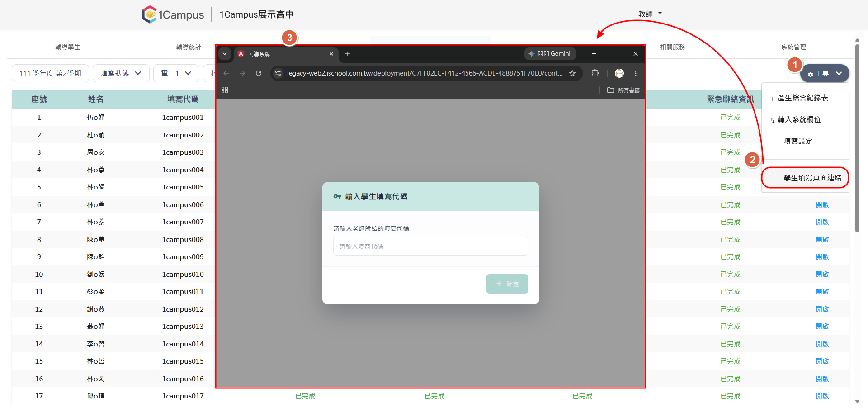Click the 問問 Gemini button
Viewport: 868px width, 412px height.
click(550, 54)
